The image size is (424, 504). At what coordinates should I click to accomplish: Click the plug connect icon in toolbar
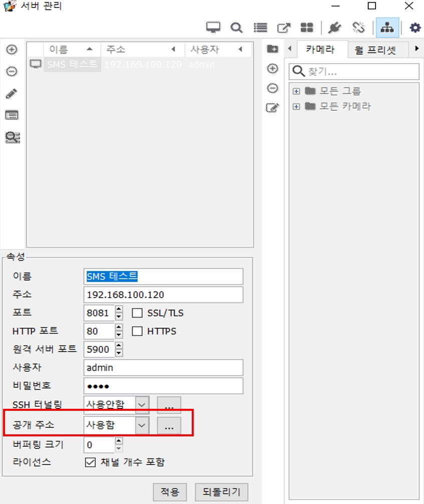coord(334,28)
